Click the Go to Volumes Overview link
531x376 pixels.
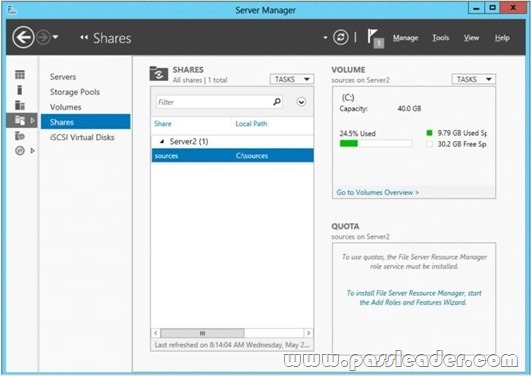(x=377, y=192)
